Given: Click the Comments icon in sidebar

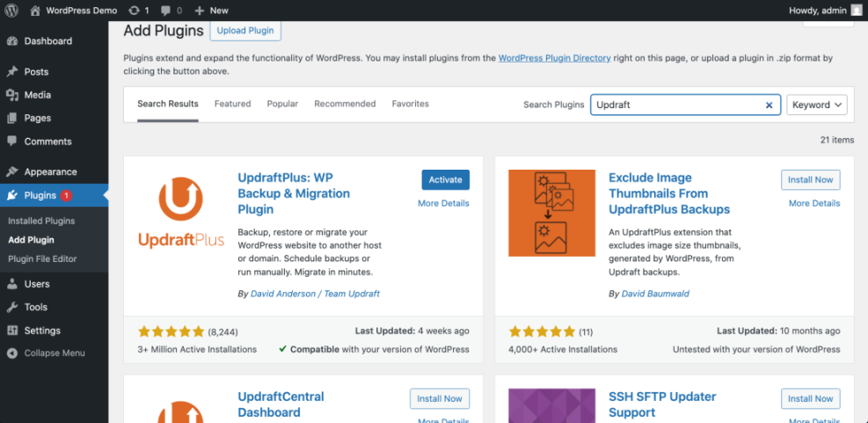Looking at the screenshot, I should tap(12, 142).
